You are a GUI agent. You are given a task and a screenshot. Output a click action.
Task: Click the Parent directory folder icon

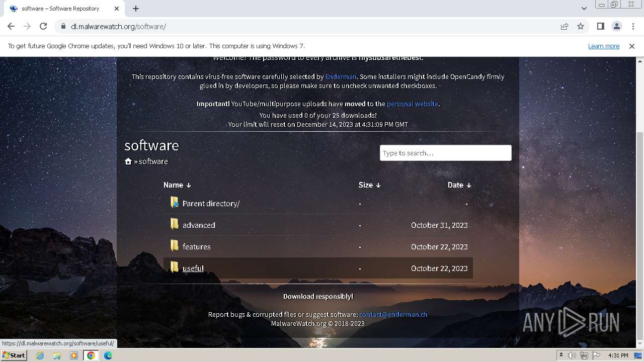pos(174,203)
